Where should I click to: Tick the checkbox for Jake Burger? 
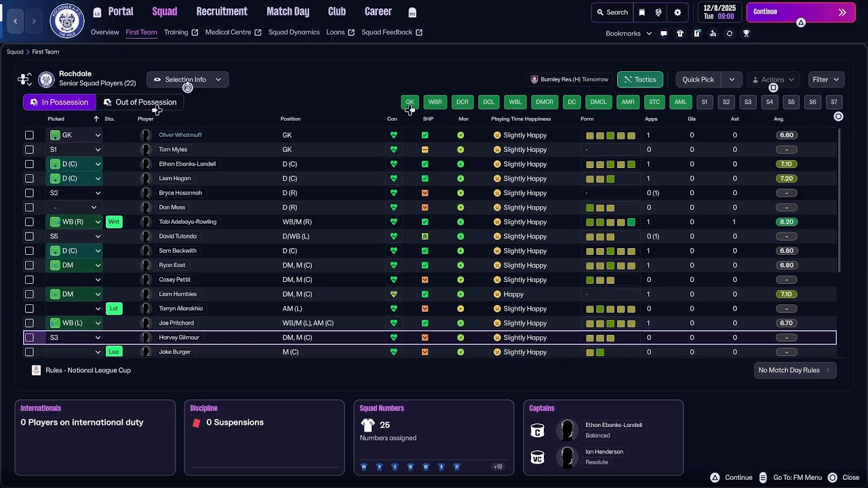coord(29,352)
